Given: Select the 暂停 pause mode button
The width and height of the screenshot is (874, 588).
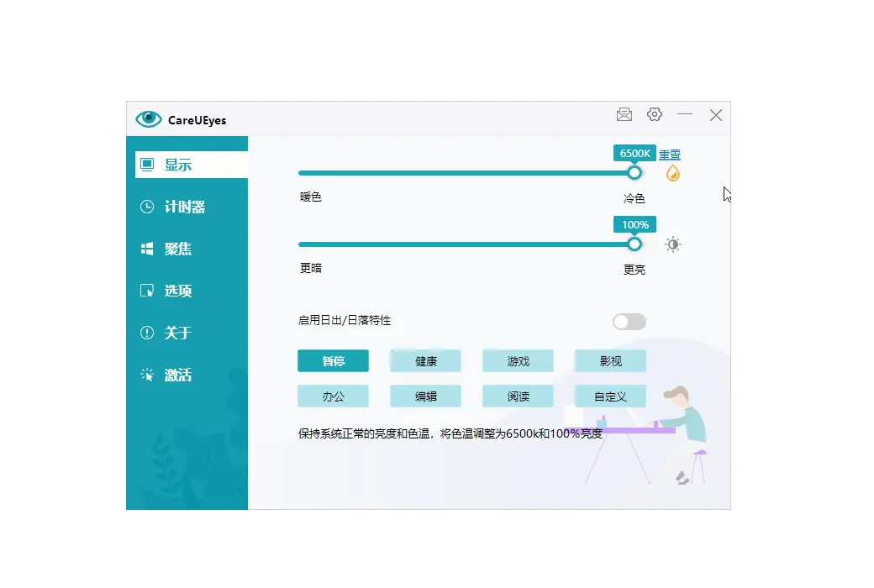Looking at the screenshot, I should 334,361.
